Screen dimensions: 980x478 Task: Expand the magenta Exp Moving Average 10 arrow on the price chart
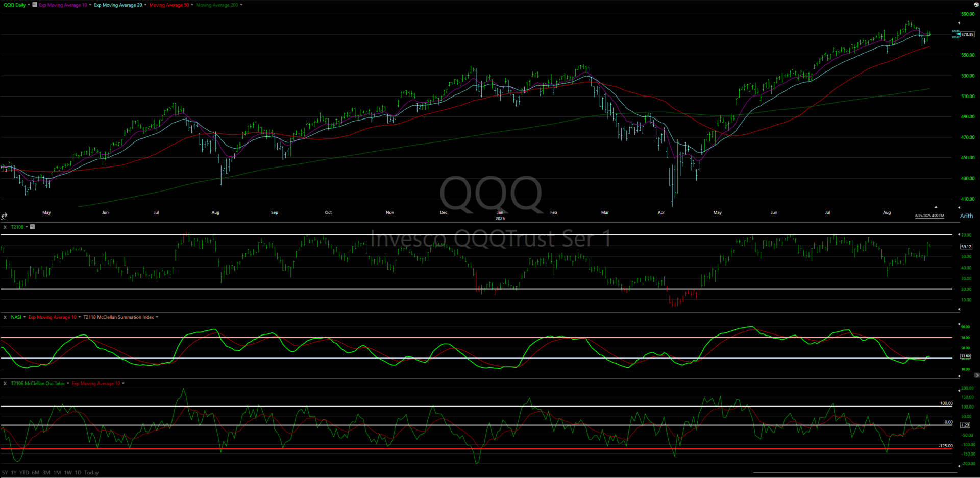pos(90,5)
